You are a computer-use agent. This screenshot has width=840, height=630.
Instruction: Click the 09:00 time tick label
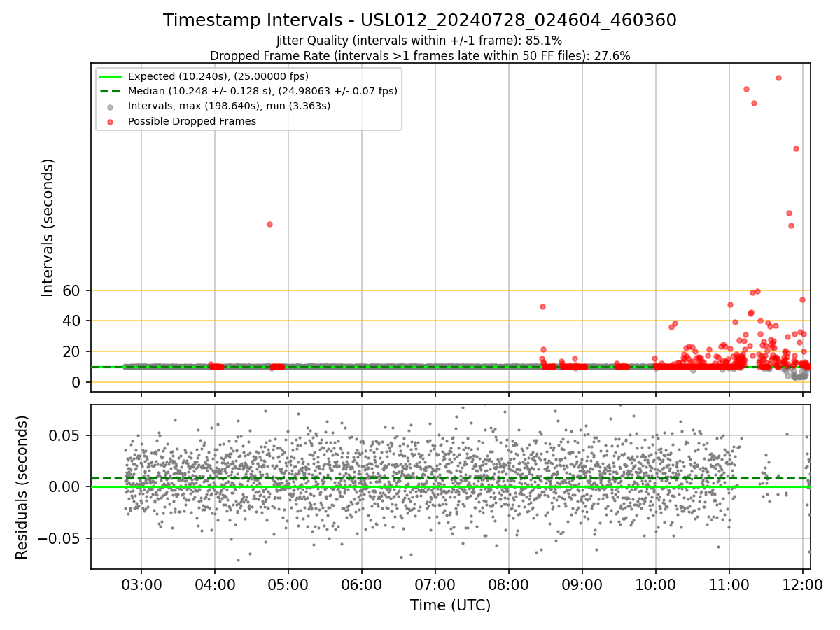point(582,584)
